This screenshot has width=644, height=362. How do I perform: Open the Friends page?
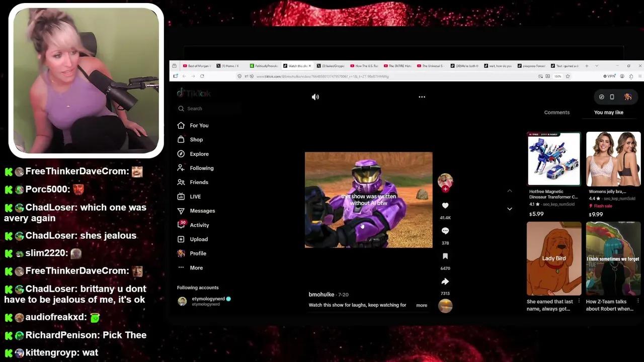click(x=193, y=183)
